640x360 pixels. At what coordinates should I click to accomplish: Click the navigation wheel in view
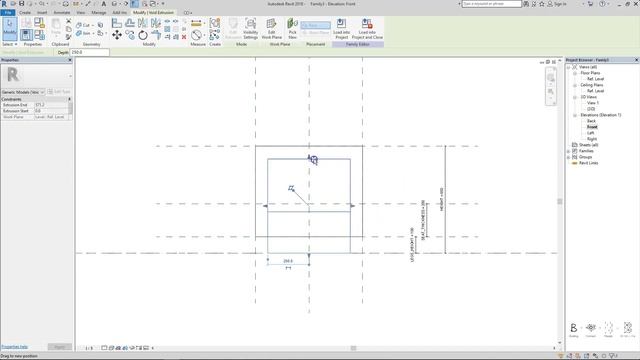click(x=551, y=78)
